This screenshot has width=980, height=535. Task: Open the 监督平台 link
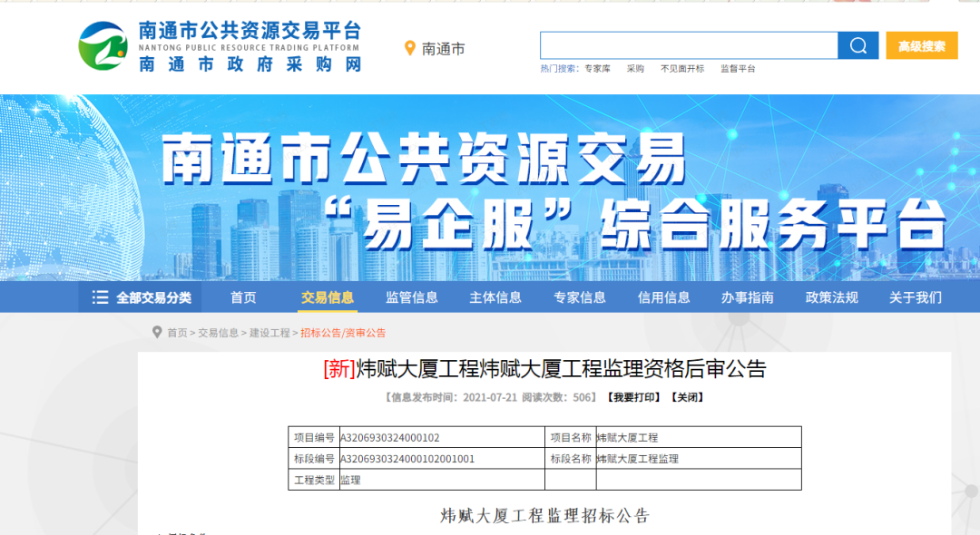(740, 68)
